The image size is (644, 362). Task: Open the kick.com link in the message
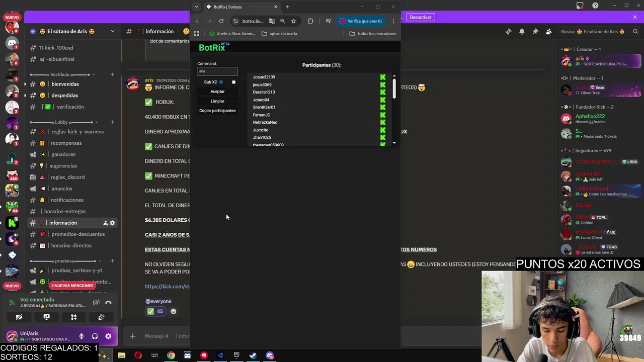click(x=167, y=287)
